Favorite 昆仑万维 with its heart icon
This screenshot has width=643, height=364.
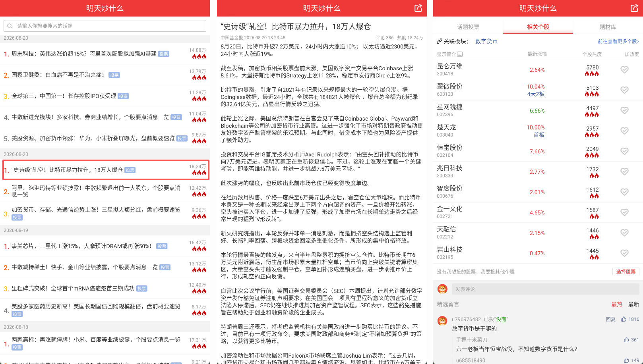point(624,69)
